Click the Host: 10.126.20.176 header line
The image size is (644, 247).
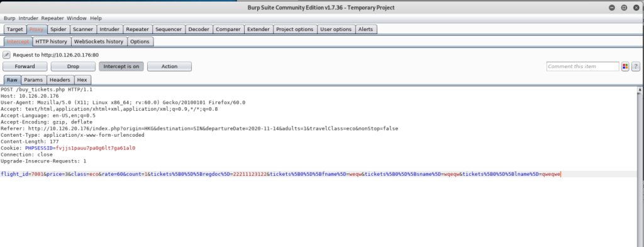[30, 96]
